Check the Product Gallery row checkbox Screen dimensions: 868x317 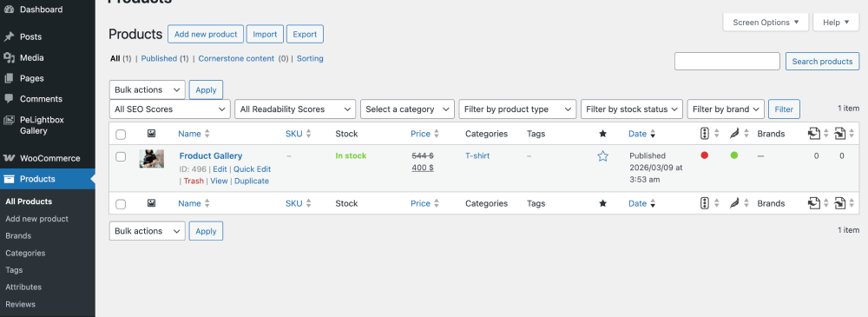121,157
